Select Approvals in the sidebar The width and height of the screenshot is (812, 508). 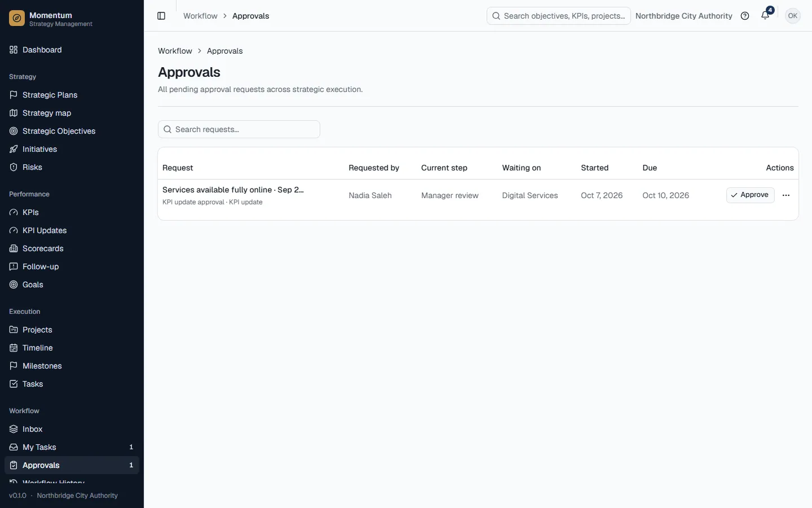(x=72, y=465)
